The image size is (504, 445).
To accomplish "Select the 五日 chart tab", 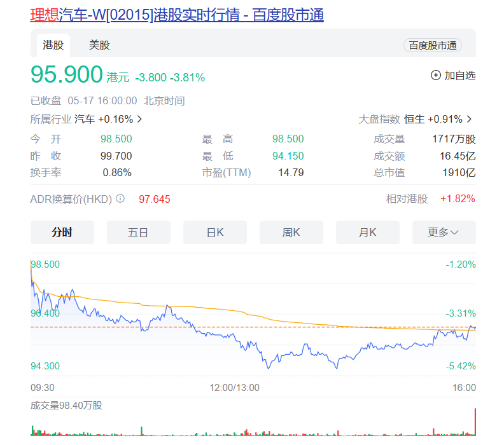I will coord(139,232).
